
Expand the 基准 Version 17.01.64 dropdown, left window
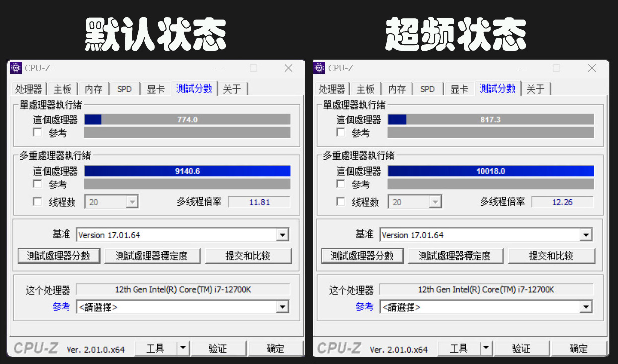(282, 235)
